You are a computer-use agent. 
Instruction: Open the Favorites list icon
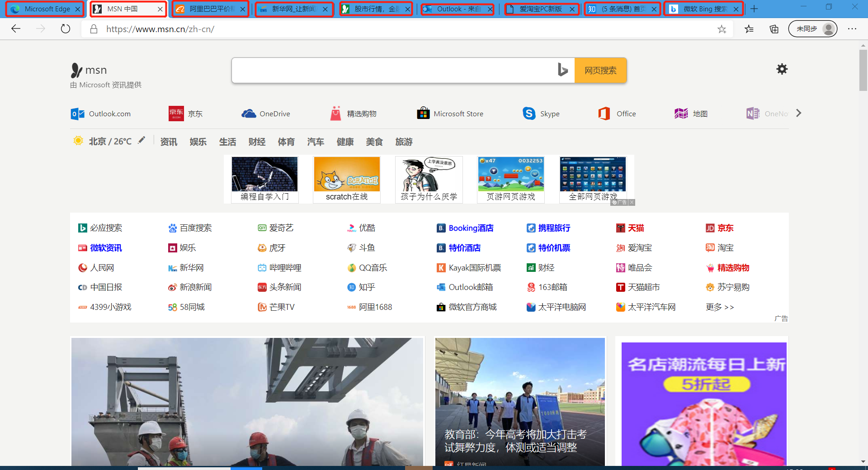coord(749,29)
